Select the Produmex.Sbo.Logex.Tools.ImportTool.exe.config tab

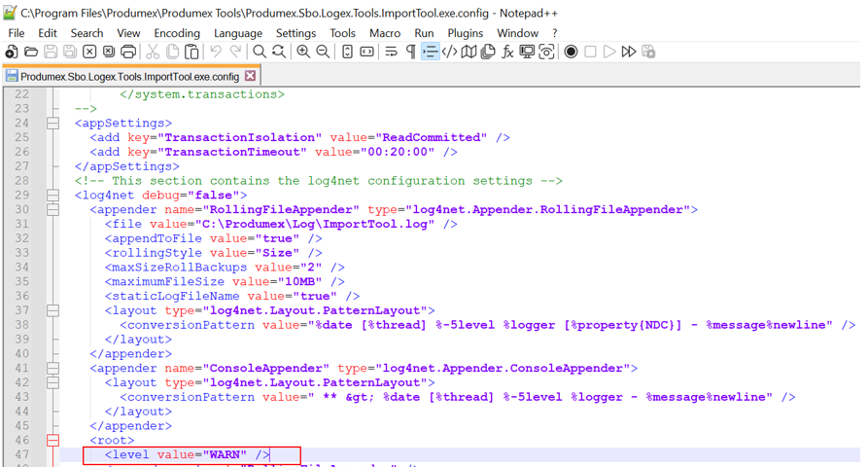coord(129,77)
